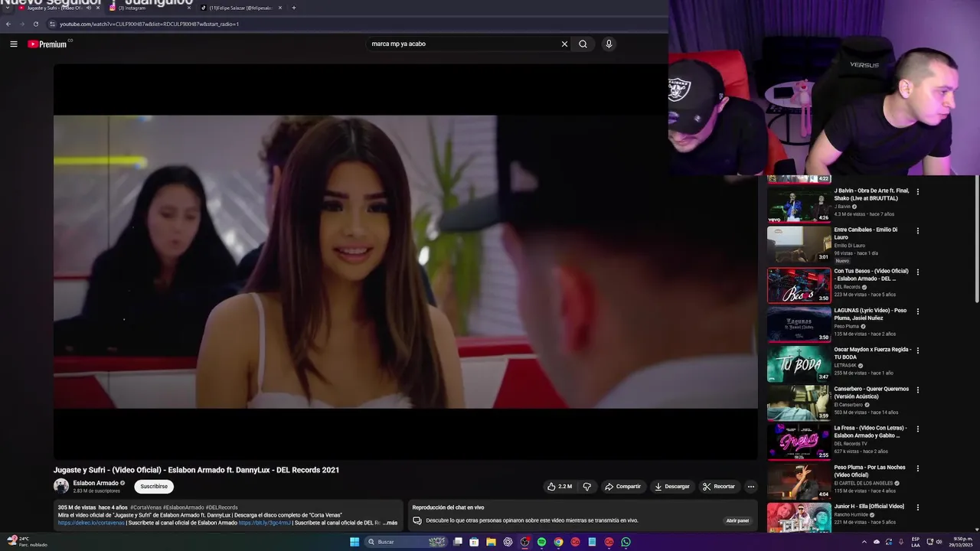Open Spotify from the taskbar
The height and width of the screenshot is (551, 980).
coord(541,542)
